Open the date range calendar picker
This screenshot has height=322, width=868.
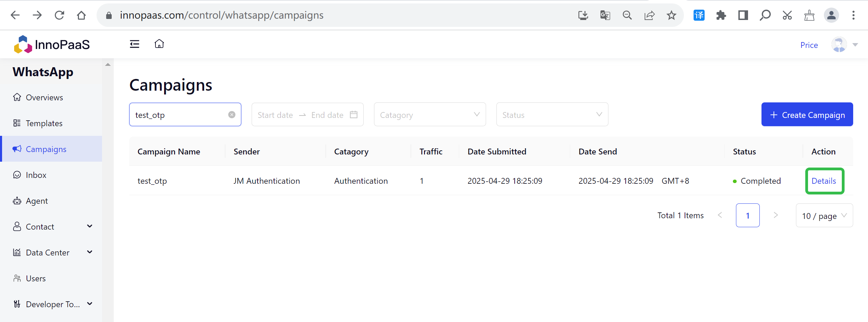tap(353, 115)
